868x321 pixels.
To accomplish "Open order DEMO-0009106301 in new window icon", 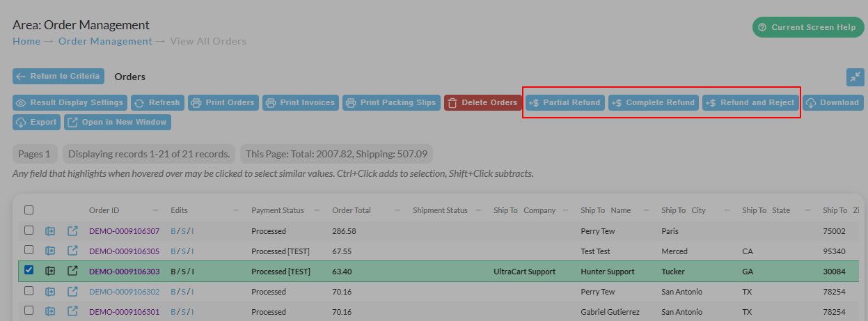I will tap(72, 312).
